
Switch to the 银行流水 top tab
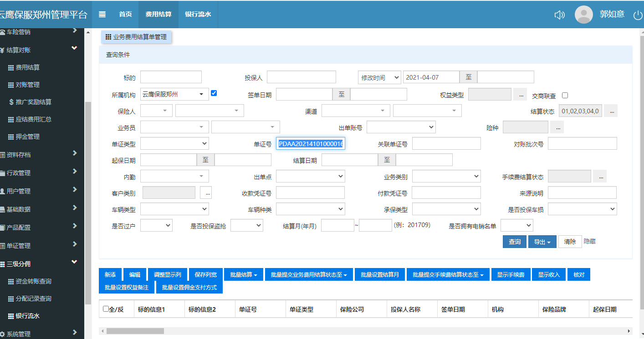click(x=198, y=14)
